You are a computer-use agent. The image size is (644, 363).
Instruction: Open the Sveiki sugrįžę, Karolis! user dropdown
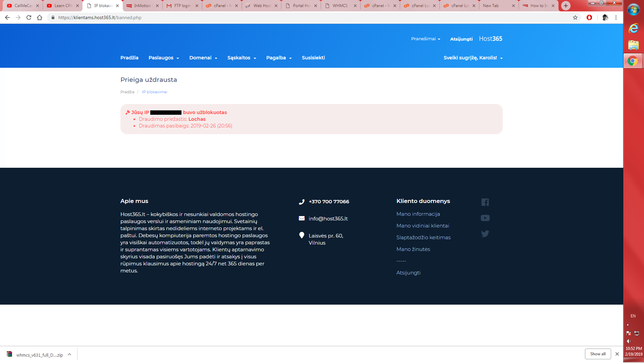pyautogui.click(x=473, y=58)
